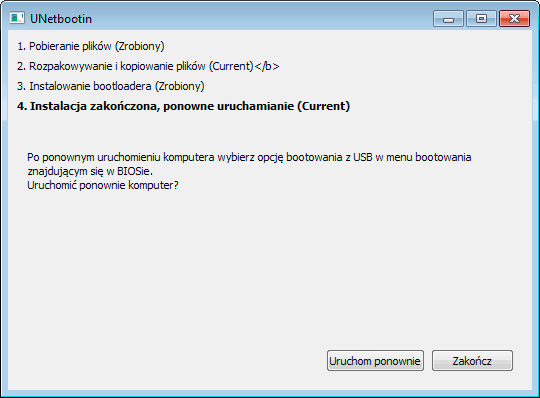This screenshot has width=540, height=398.
Task: Select step 1 Pobieranie plików label
Action: coord(91,46)
